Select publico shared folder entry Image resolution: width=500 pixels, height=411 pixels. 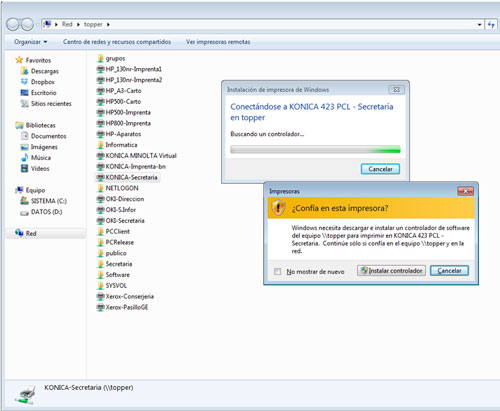(112, 253)
